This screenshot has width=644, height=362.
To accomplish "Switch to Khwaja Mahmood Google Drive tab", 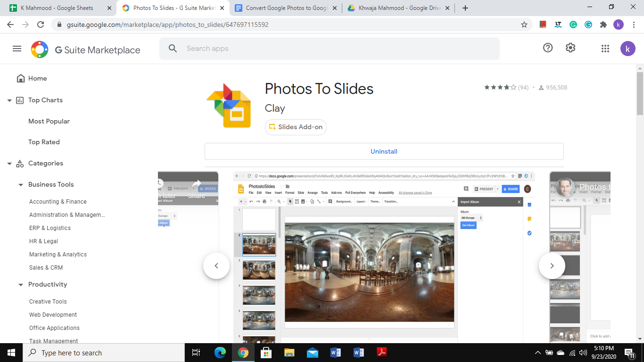I will pyautogui.click(x=398, y=8).
